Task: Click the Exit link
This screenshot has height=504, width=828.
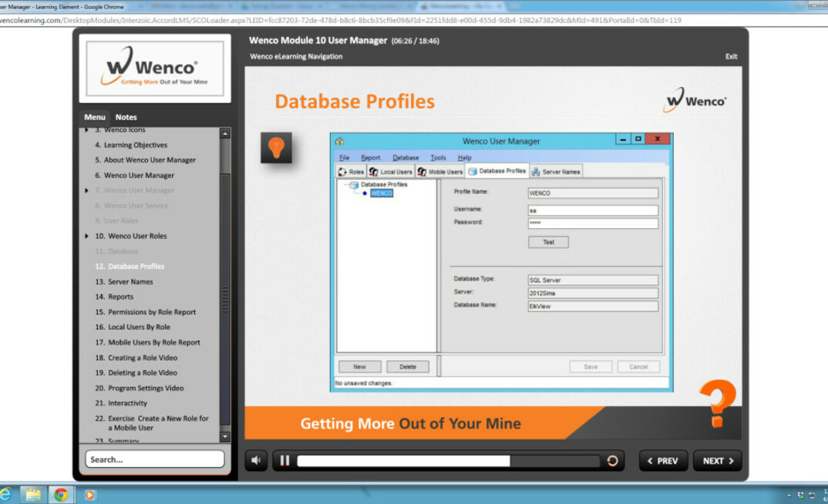Action: tap(731, 56)
